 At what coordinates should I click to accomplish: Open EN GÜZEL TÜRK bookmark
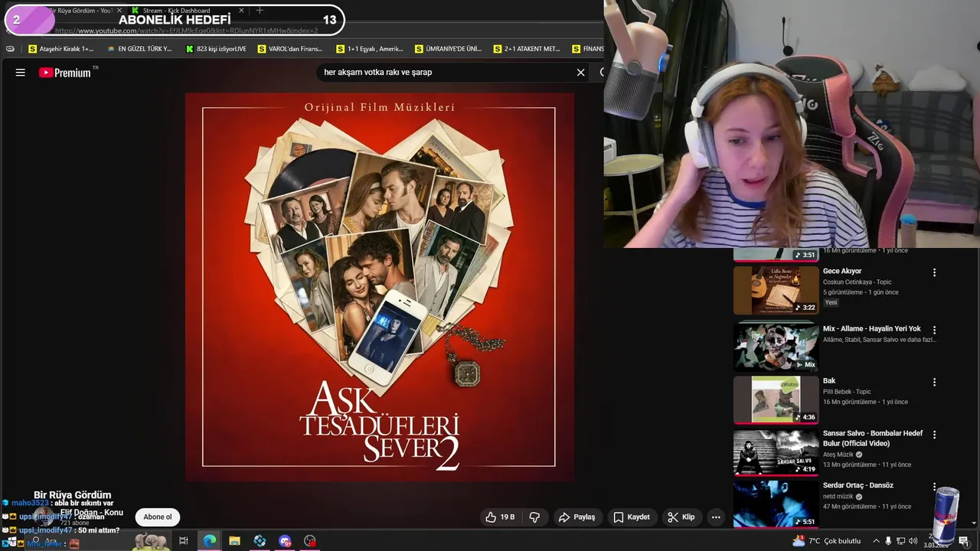pyautogui.click(x=139, y=49)
